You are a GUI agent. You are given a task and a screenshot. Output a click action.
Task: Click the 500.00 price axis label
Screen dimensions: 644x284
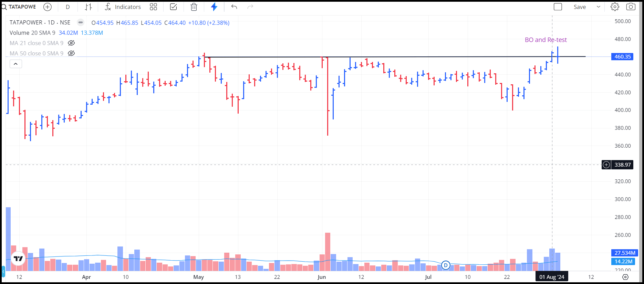point(623,21)
